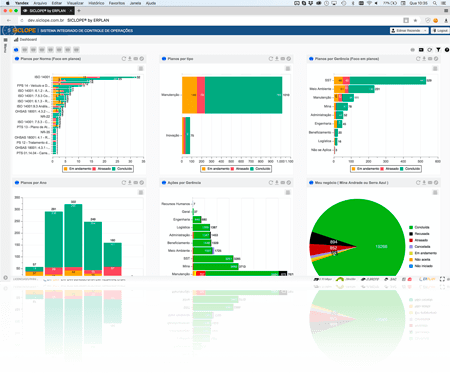Open the Meu negócio chart hamburger menu
The height and width of the screenshot is (373, 450).
click(x=435, y=193)
